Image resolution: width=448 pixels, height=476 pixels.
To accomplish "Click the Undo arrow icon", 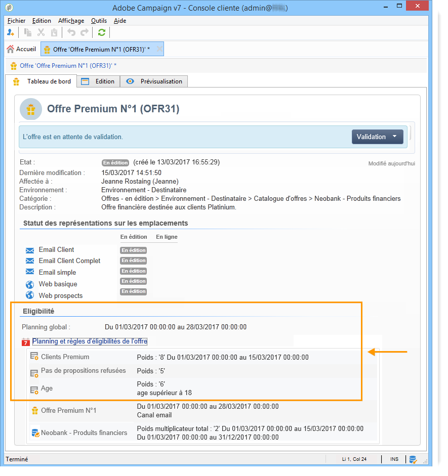I will (71, 32).
